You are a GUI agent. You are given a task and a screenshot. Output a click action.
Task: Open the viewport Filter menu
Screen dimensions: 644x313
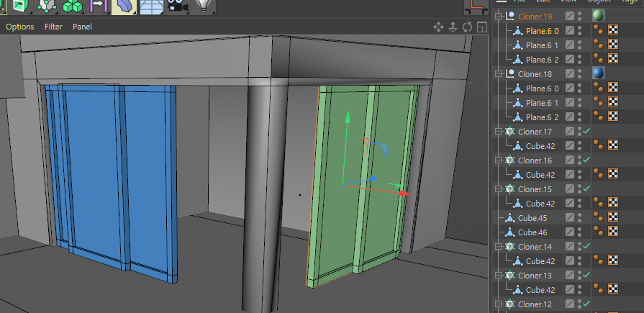53,27
